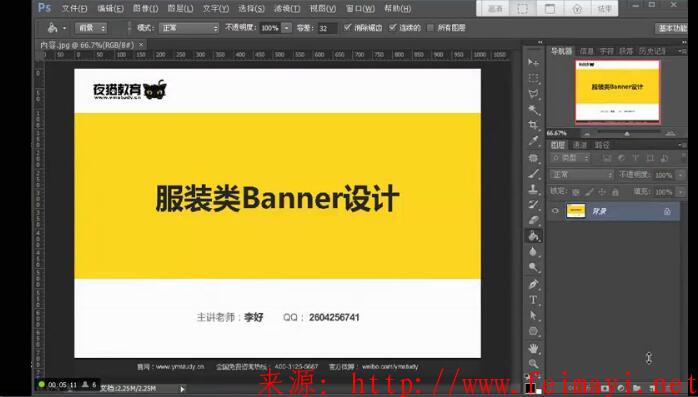
Task: Click the 基本功能 workspace button
Action: 672,28
